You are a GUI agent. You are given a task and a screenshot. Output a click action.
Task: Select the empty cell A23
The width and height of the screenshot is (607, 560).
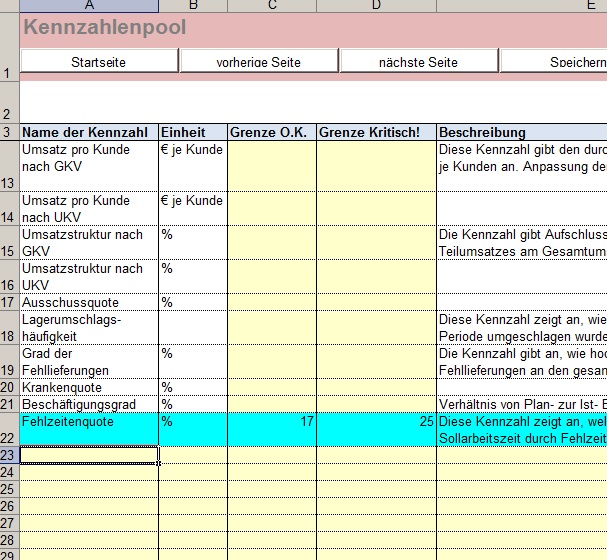click(x=88, y=455)
